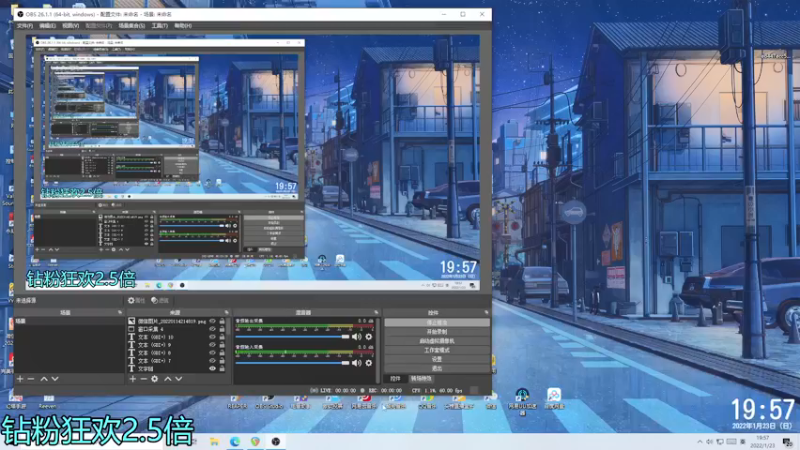
Task: Open the 网易UU加速器 desktop shortcut
Action: 521,401
